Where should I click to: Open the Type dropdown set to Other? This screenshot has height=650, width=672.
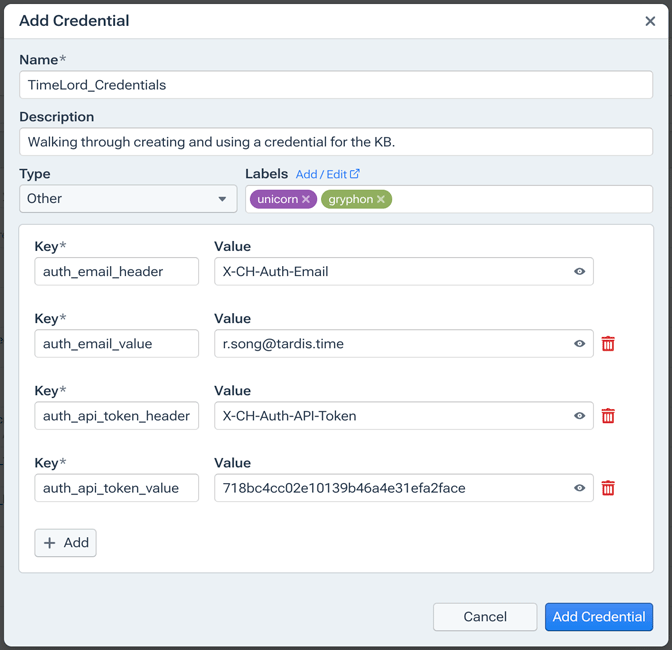click(x=128, y=199)
